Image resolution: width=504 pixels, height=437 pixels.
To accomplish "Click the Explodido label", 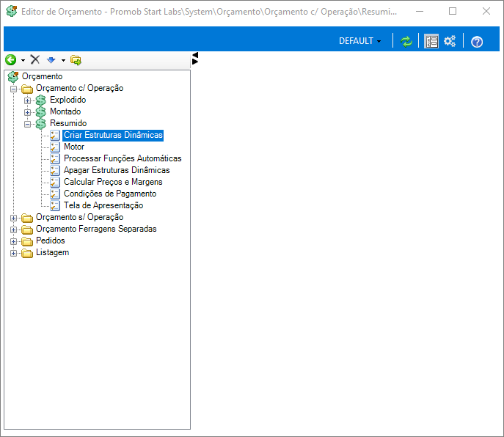I will [67, 100].
